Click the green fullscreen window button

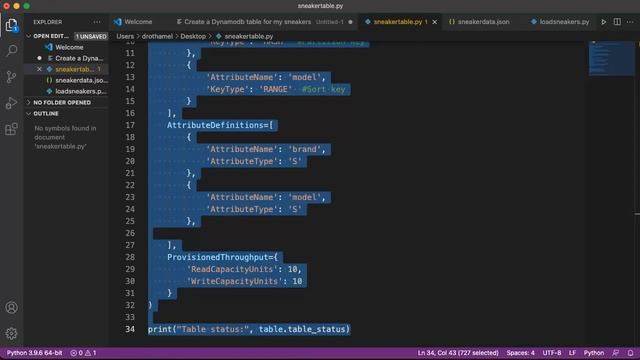tap(26, 6)
